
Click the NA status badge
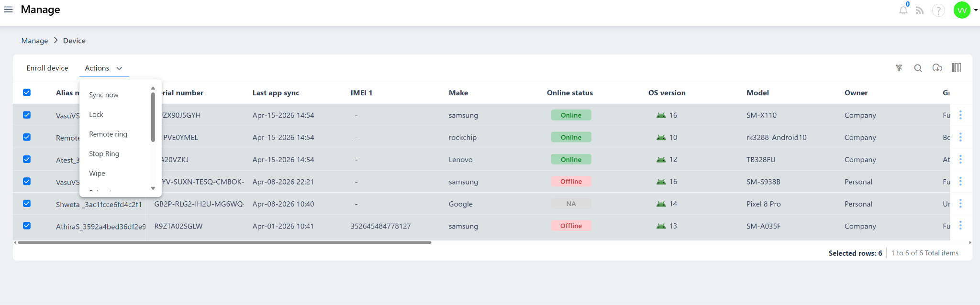(571, 204)
